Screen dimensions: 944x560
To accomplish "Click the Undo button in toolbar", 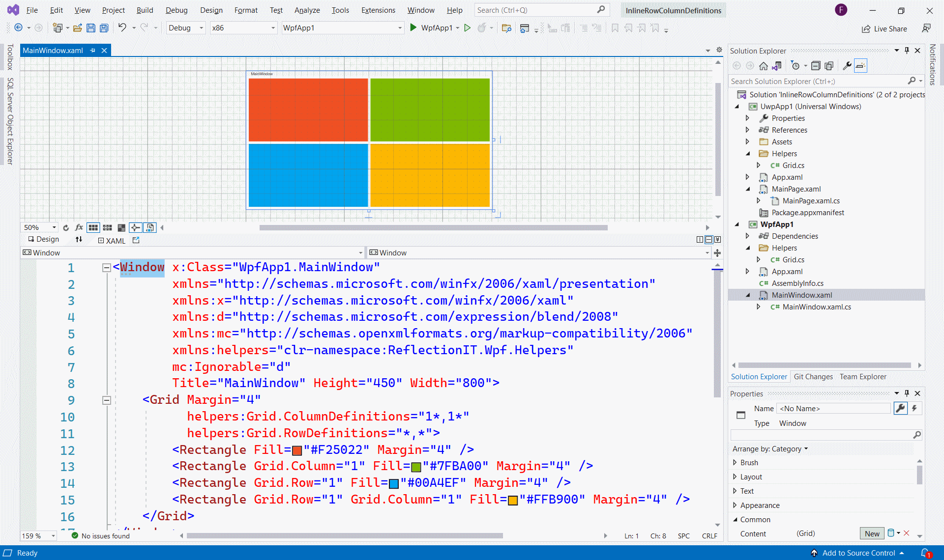I will 122,28.
